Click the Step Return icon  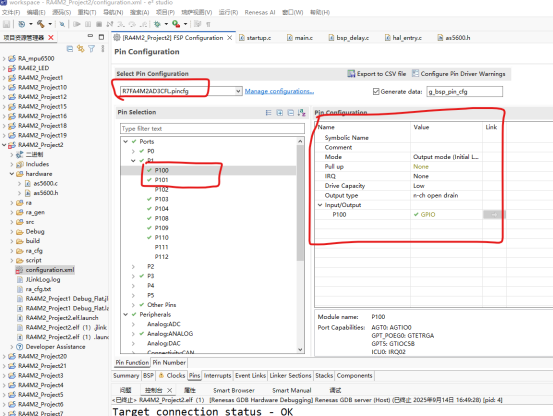144,24
